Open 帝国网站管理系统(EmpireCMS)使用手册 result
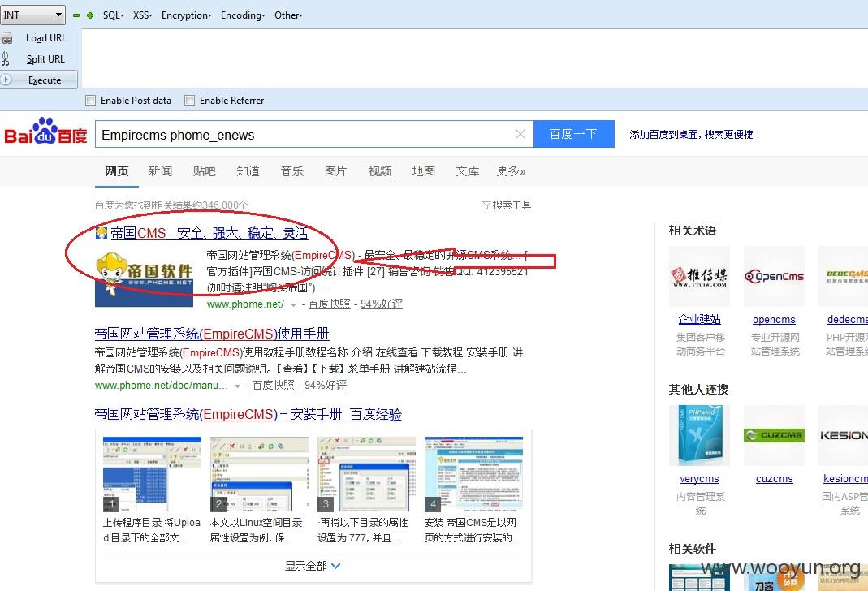The width and height of the screenshot is (868, 591). pyautogui.click(x=212, y=334)
